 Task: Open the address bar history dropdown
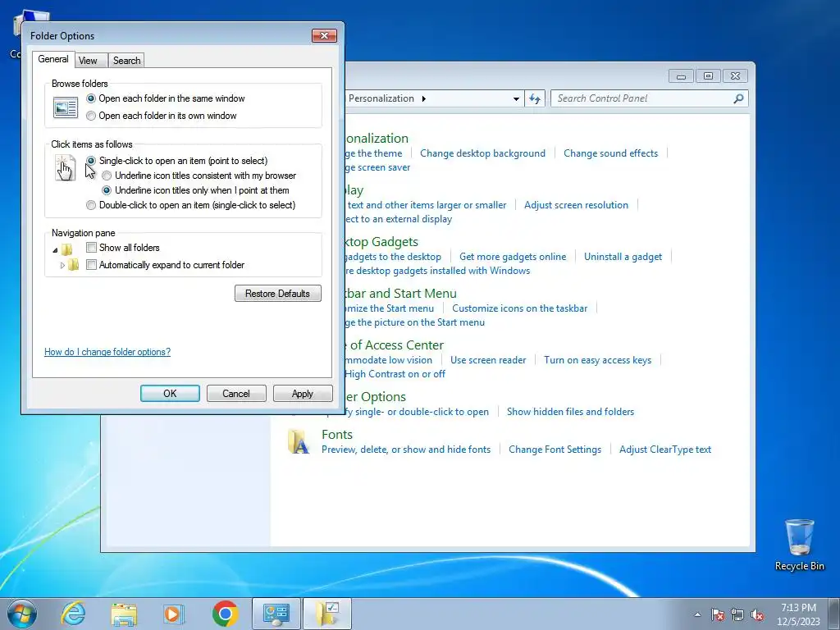[516, 98]
